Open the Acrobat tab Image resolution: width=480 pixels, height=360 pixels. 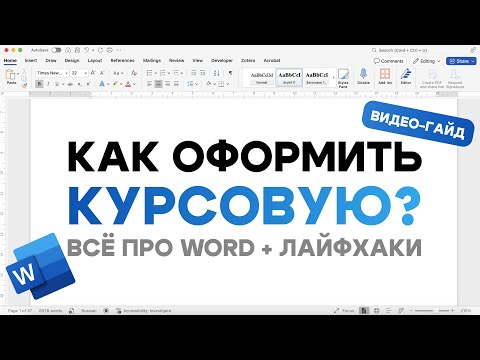click(272, 61)
